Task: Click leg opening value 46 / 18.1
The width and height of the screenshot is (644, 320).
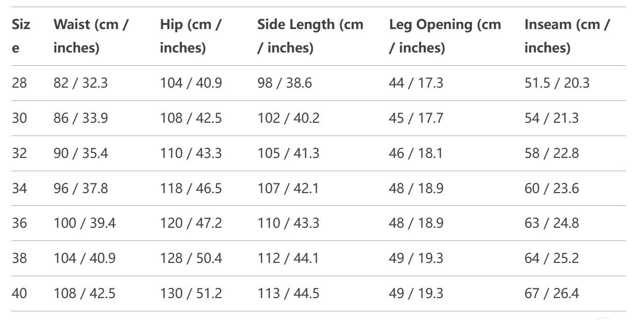Action: pos(416,153)
